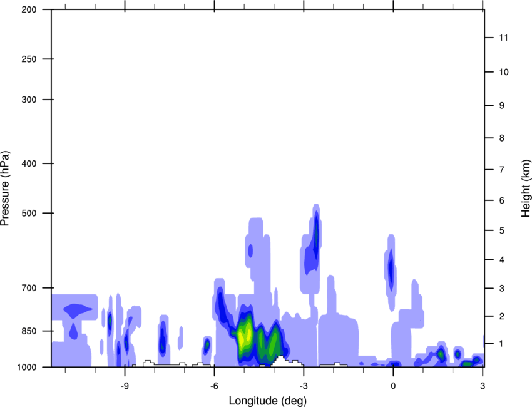532x407 pixels.
Task: Click the 2 km height tick label
Action: coord(502,316)
